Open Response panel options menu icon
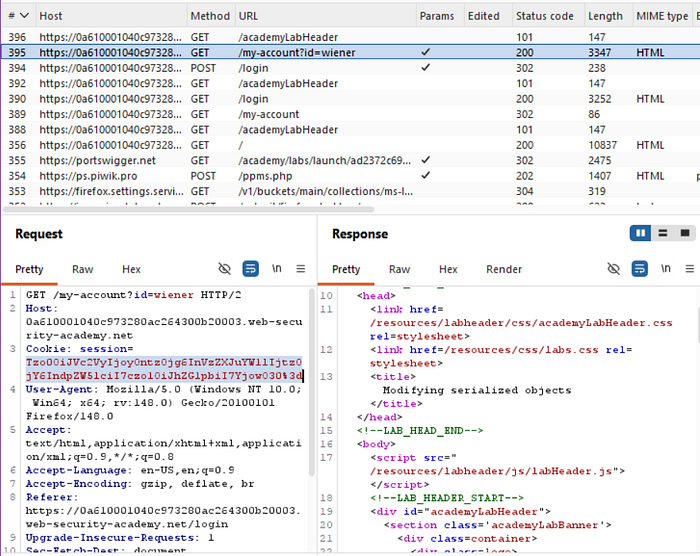 [x=690, y=269]
